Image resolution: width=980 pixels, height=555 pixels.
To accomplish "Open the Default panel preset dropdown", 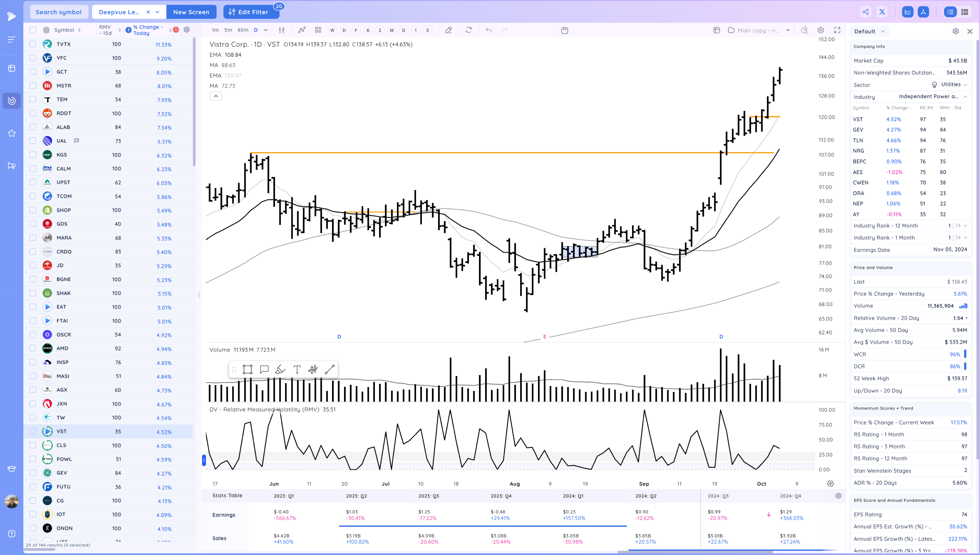I will coord(870,31).
